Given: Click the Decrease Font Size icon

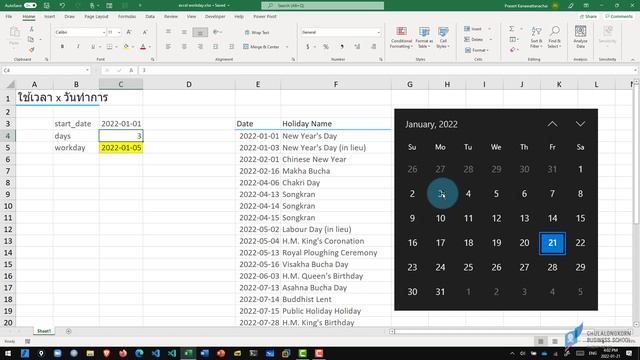Looking at the screenshot, I should [145, 32].
